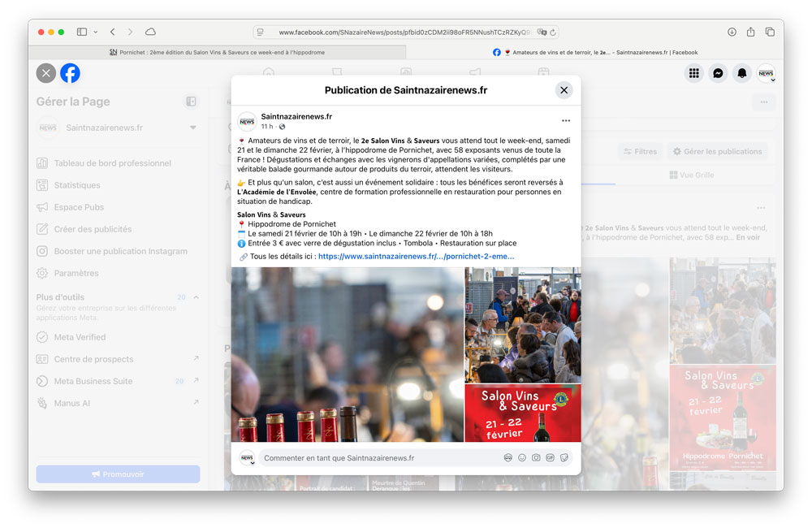Image resolution: width=812 pixels, height=528 pixels.
Task: Switch to the Pornichet article tab
Action: (217, 52)
